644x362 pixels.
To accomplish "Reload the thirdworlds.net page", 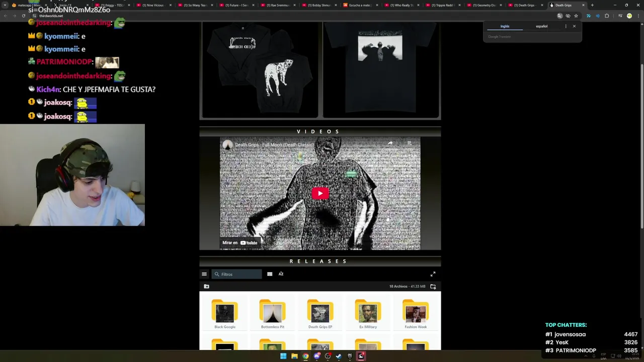I will pos(23,16).
